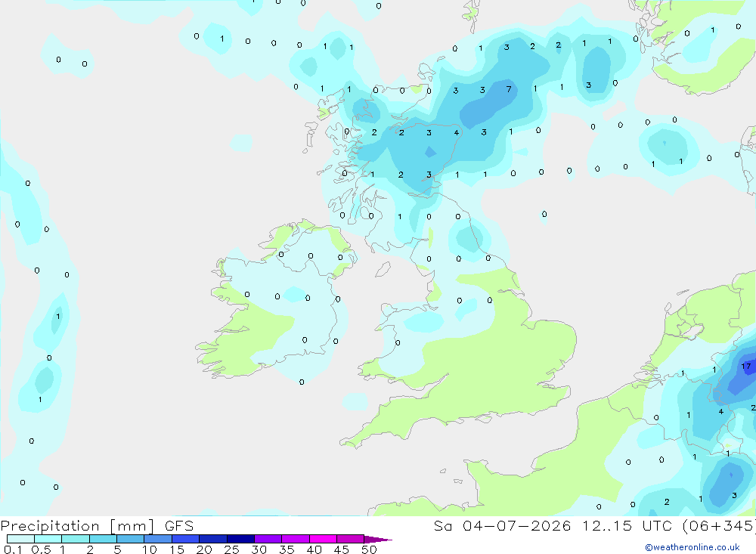Click the weatheronline.co.uk copyright link
This screenshot has width=756, height=554.
pos(692,547)
